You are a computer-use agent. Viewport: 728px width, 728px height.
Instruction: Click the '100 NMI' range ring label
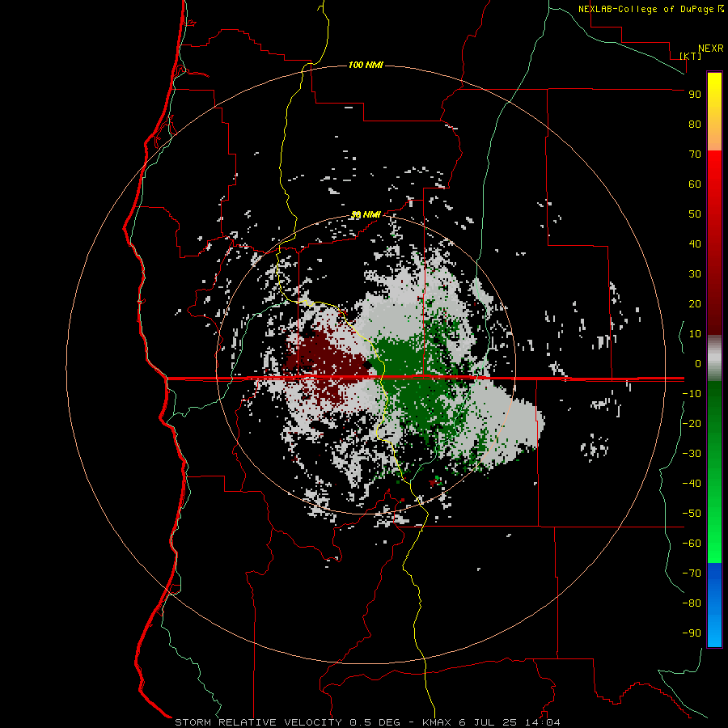coord(366,65)
